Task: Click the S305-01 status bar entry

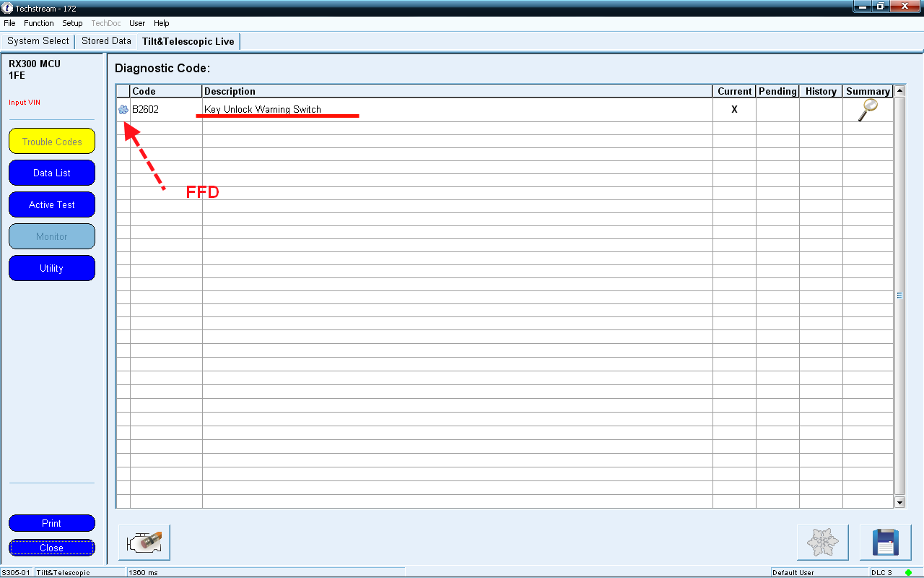Action: [x=17, y=572]
